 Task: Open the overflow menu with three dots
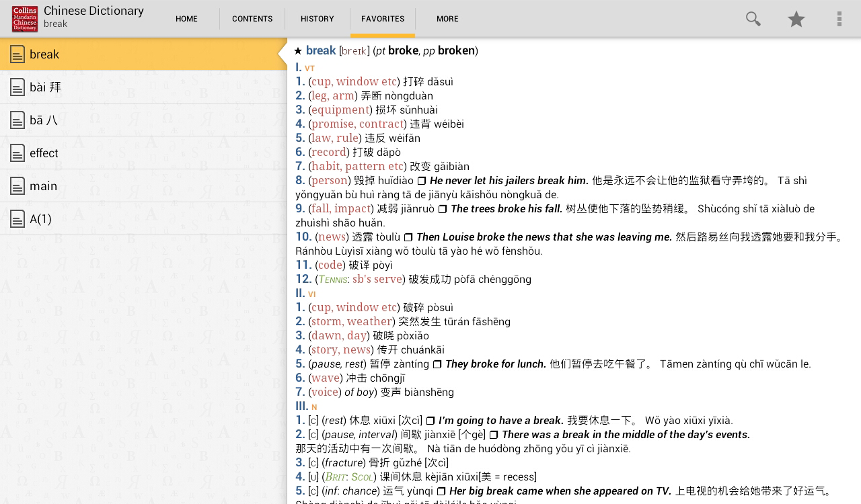839,19
